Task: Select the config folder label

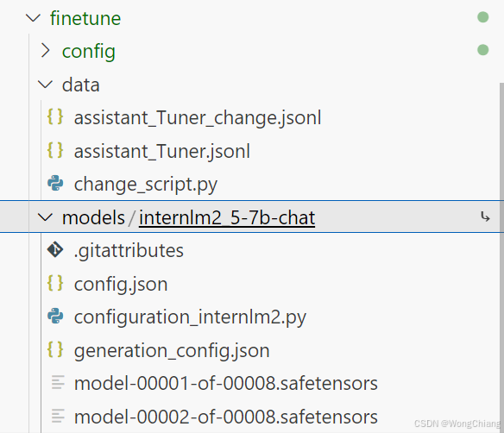Action: [x=88, y=52]
